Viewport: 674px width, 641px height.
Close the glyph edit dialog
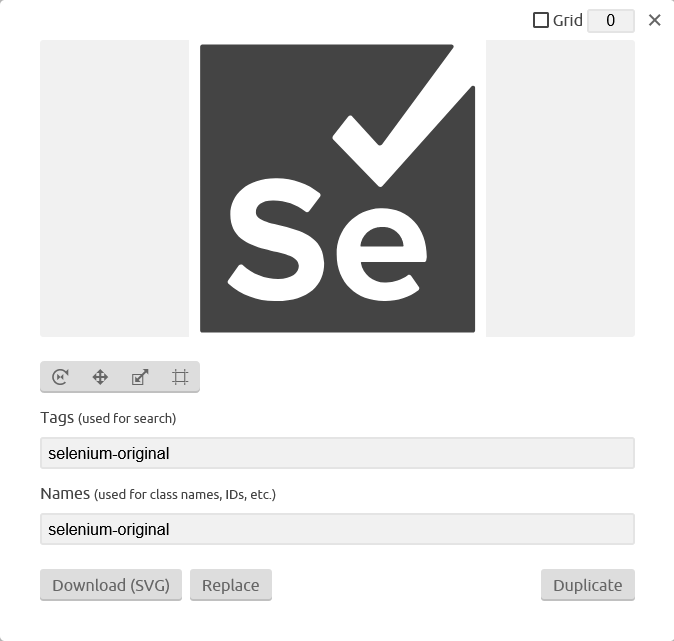(655, 20)
